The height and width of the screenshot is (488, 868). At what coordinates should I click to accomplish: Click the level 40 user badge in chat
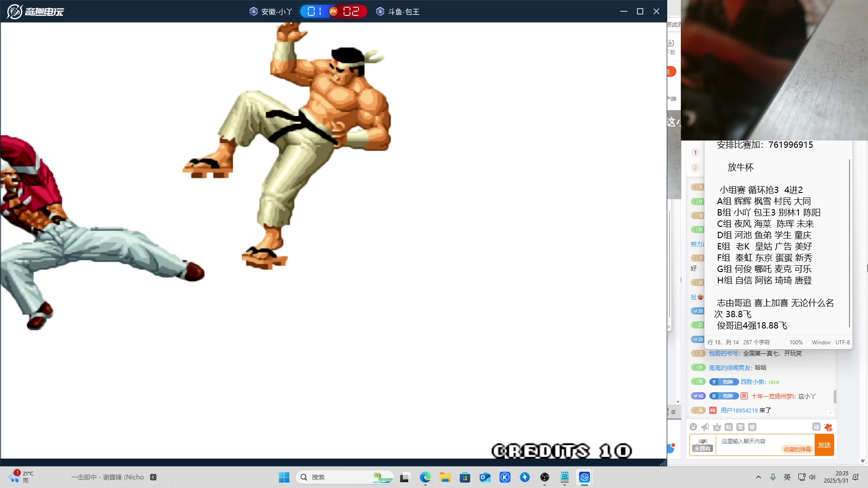[698, 396]
